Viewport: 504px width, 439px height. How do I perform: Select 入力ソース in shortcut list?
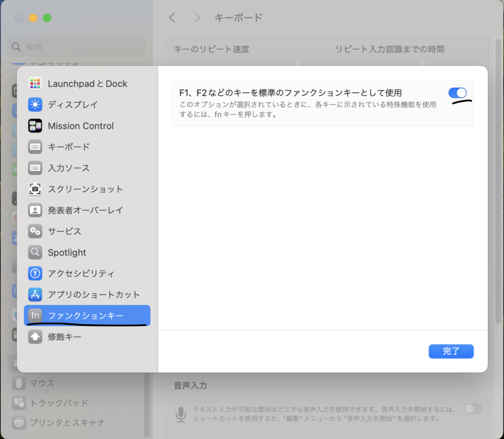pyautogui.click(x=68, y=168)
